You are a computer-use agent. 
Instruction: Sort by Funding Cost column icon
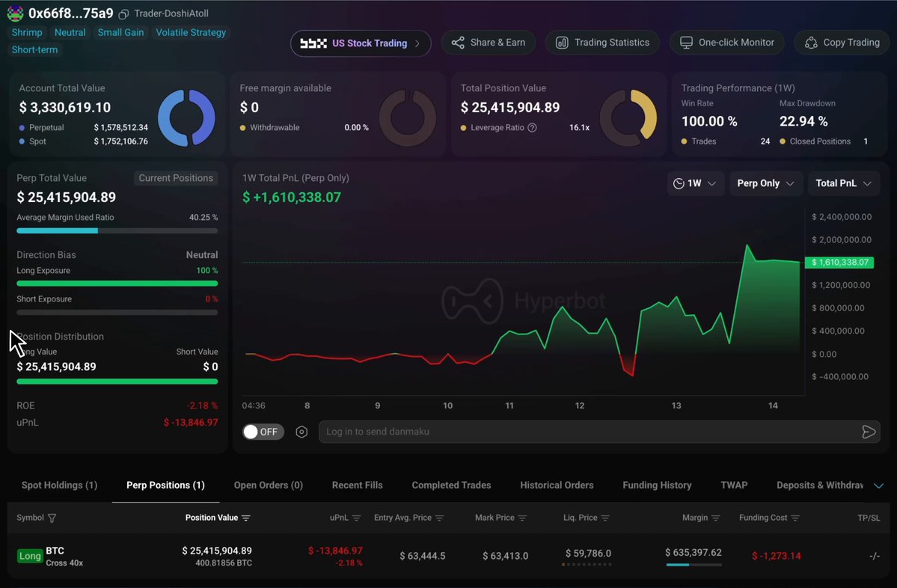tap(795, 518)
